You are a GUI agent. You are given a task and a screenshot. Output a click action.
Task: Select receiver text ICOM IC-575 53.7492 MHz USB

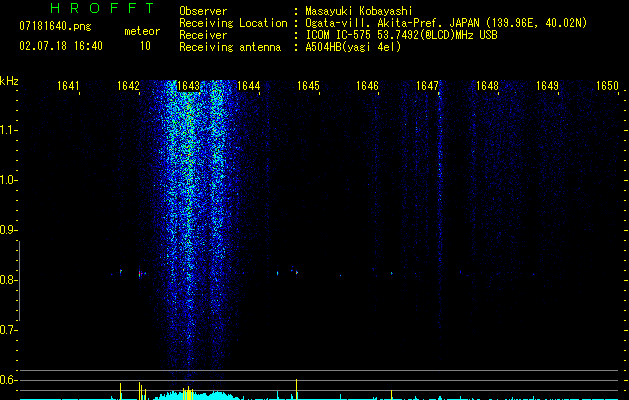point(401,35)
